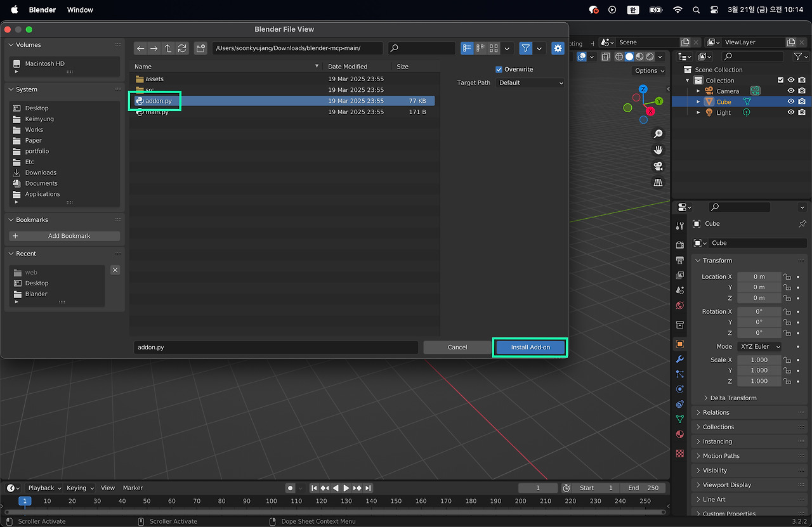Open Output properties tab

tap(680, 260)
